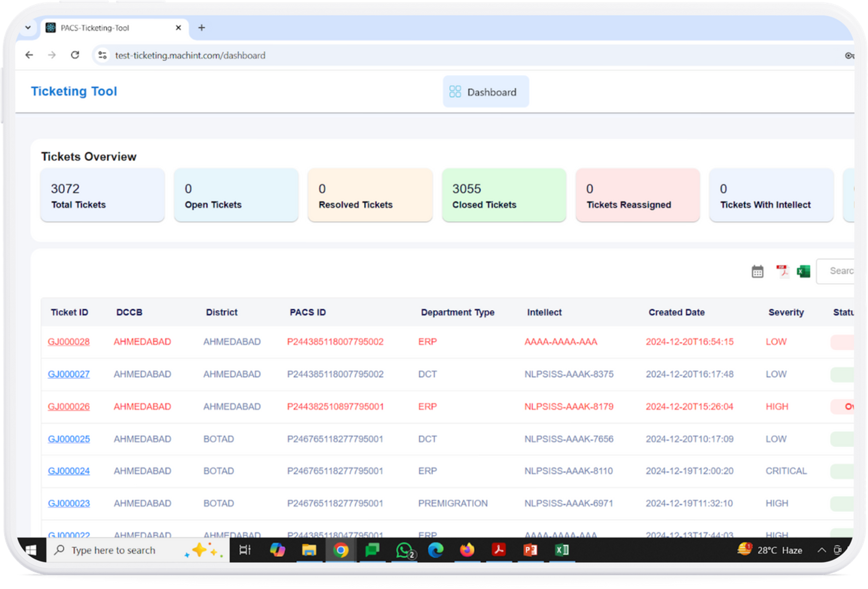This screenshot has width=868, height=589.
Task: Open WhatsApp from the taskbar
Action: point(404,550)
